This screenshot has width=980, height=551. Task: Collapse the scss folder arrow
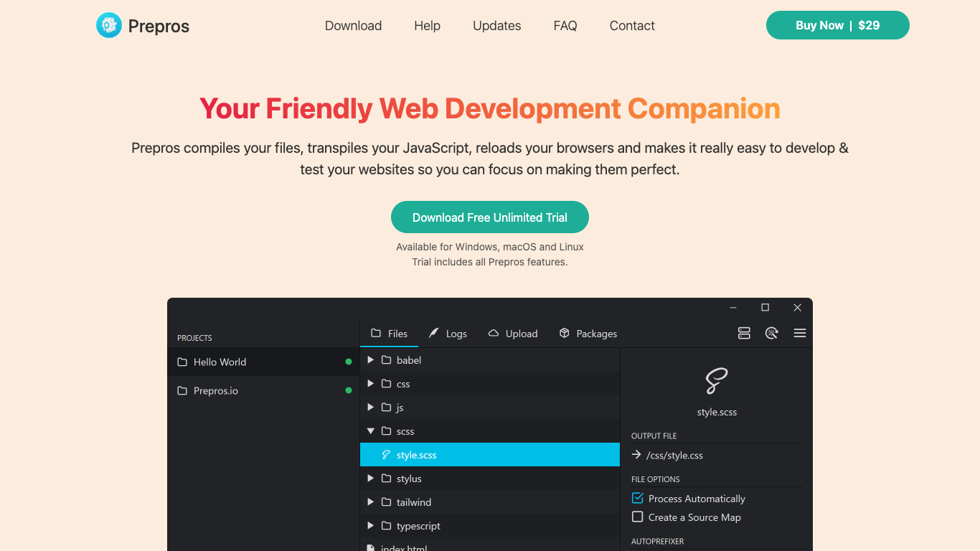[x=371, y=430]
